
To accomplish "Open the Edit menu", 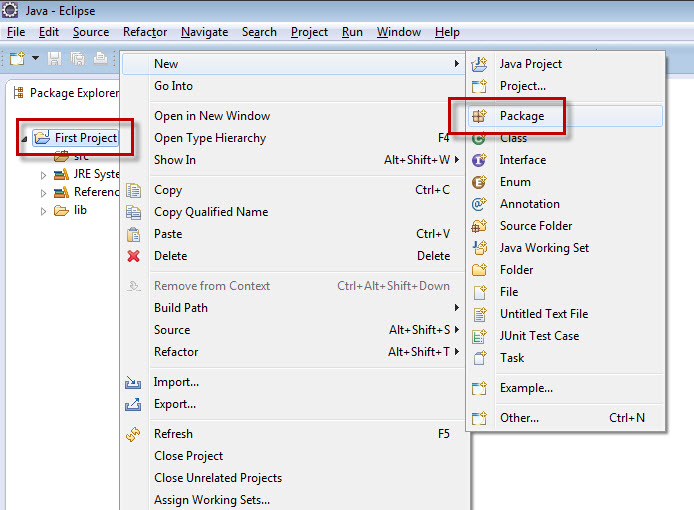I will pos(49,32).
